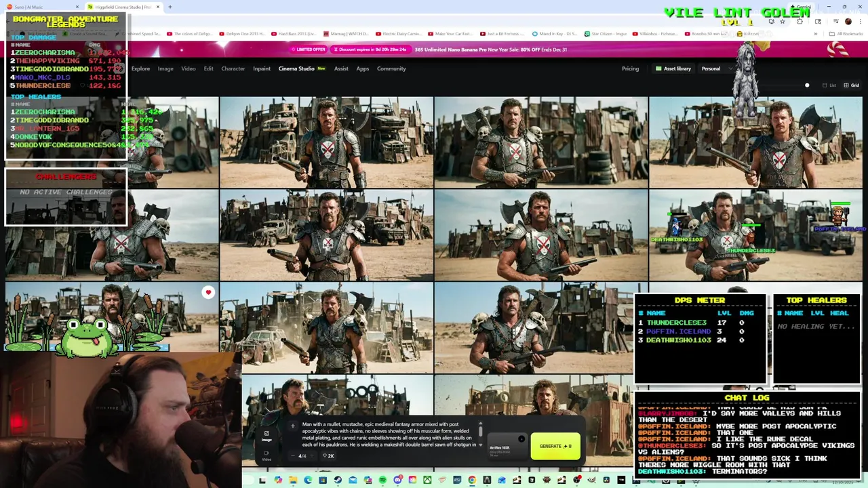The width and height of the screenshot is (868, 488).
Task: Open RSI launcher from the taskbar
Action: pyautogui.click(x=457, y=480)
